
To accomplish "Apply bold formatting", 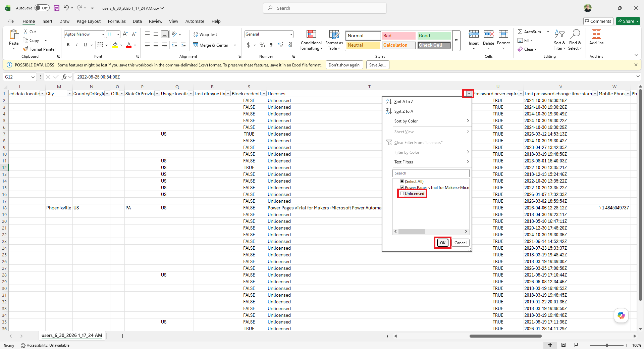I will coord(68,45).
